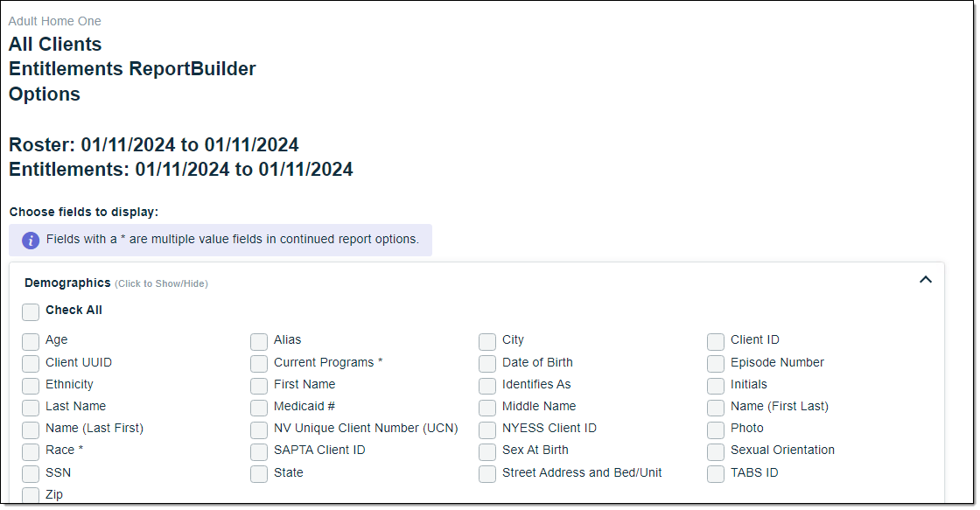The height and width of the screenshot is (510, 980).
Task: Check the Ethnicity field box
Action: (x=31, y=386)
